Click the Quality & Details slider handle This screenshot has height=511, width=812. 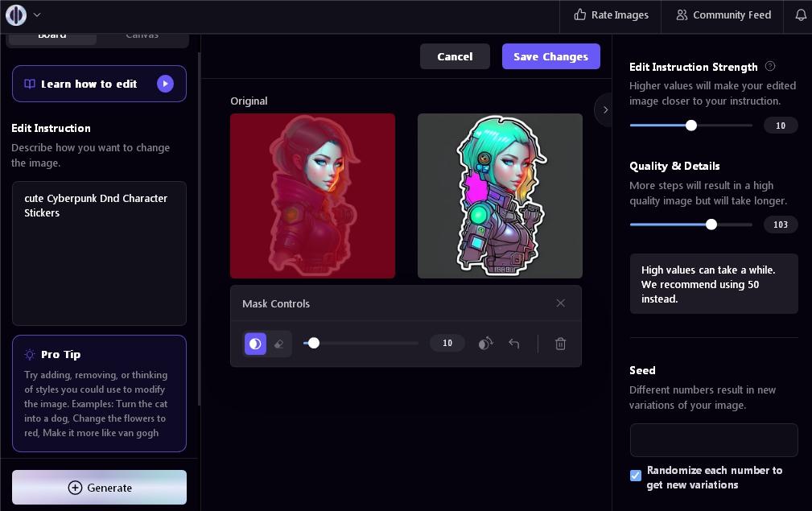click(711, 225)
